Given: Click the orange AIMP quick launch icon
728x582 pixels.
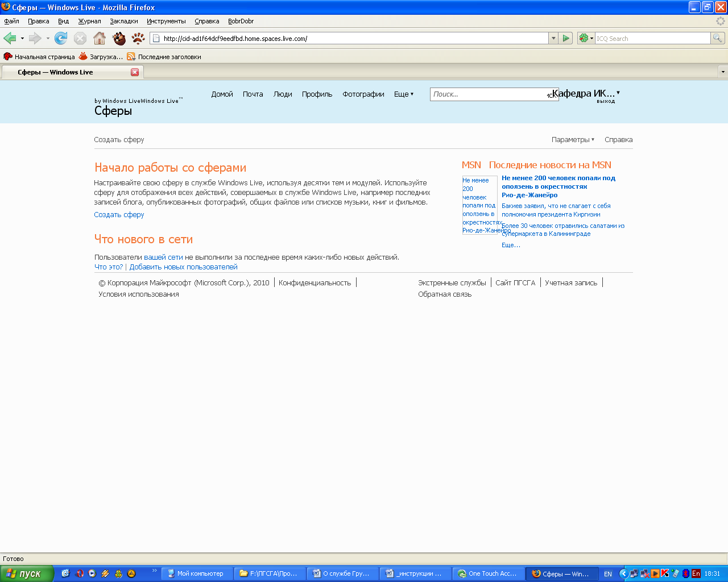Looking at the screenshot, I should point(131,573).
